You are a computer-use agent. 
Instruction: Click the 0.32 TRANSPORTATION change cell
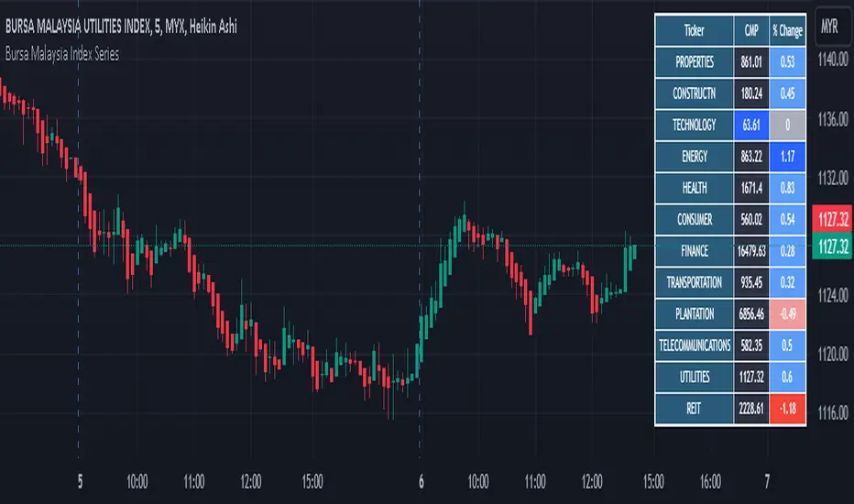[x=787, y=283]
